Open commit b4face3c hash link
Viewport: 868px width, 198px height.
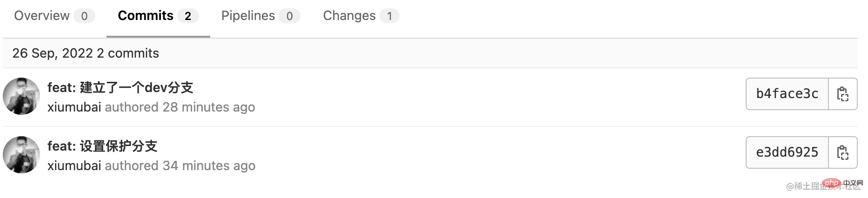click(x=787, y=94)
